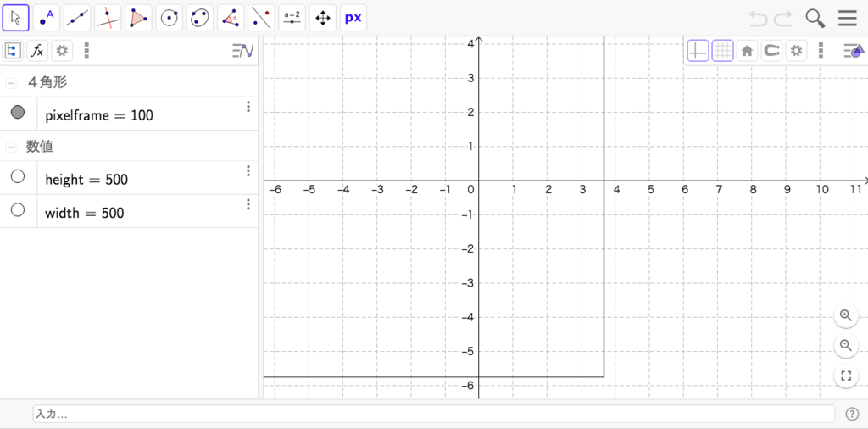This screenshot has width=868, height=429.
Task: Select the Angle tool
Action: coord(231,19)
